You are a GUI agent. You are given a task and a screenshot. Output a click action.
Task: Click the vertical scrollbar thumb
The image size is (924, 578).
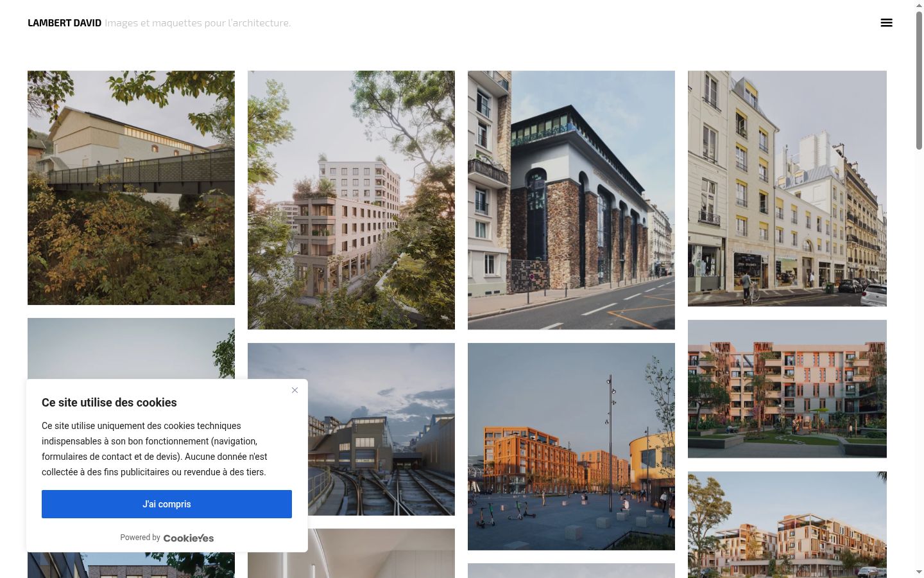point(919,80)
